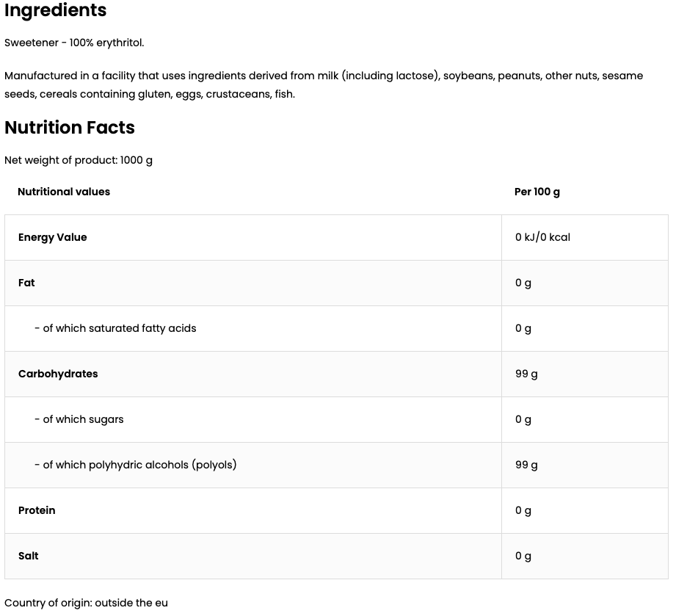Select the 'Country of origin' line
This screenshot has width=676, height=616.
click(86, 603)
